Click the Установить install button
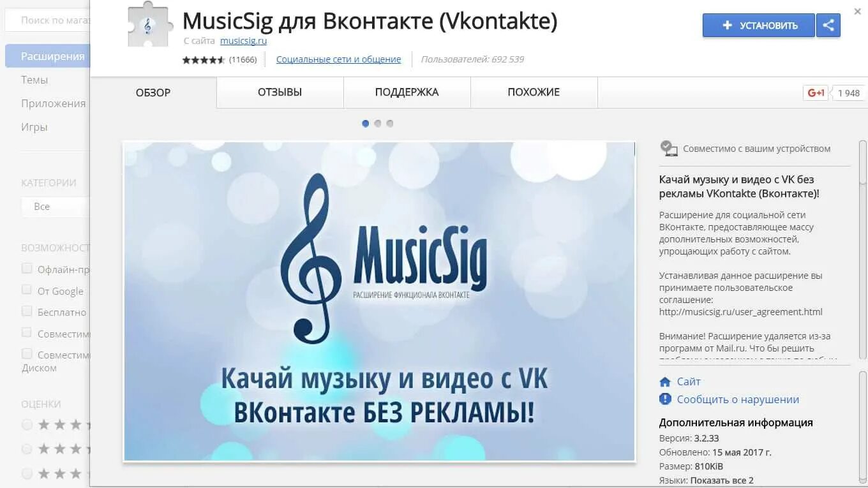Viewport: 868px width, 488px height. pyautogui.click(x=759, y=26)
